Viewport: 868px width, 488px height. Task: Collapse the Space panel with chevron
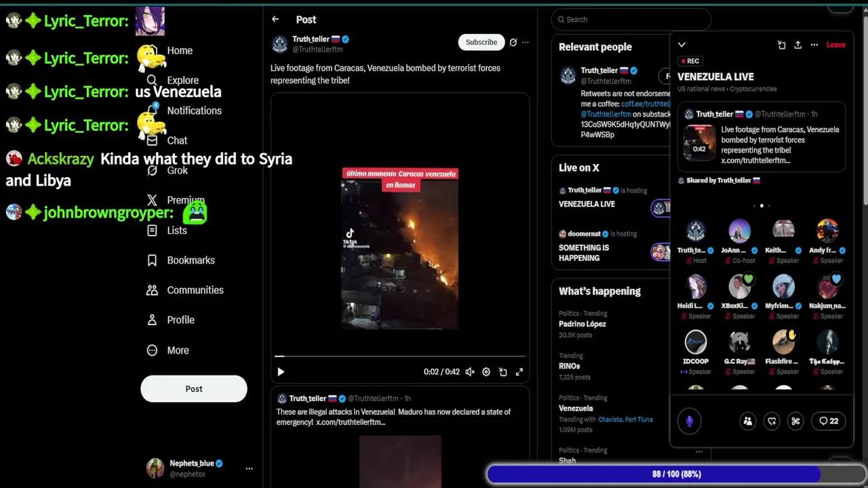(x=682, y=45)
